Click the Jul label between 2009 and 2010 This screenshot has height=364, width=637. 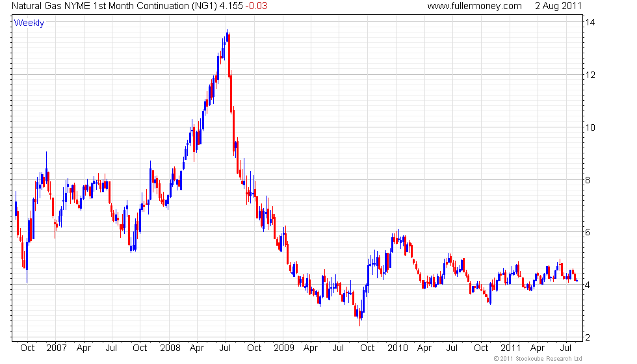tap(338, 348)
